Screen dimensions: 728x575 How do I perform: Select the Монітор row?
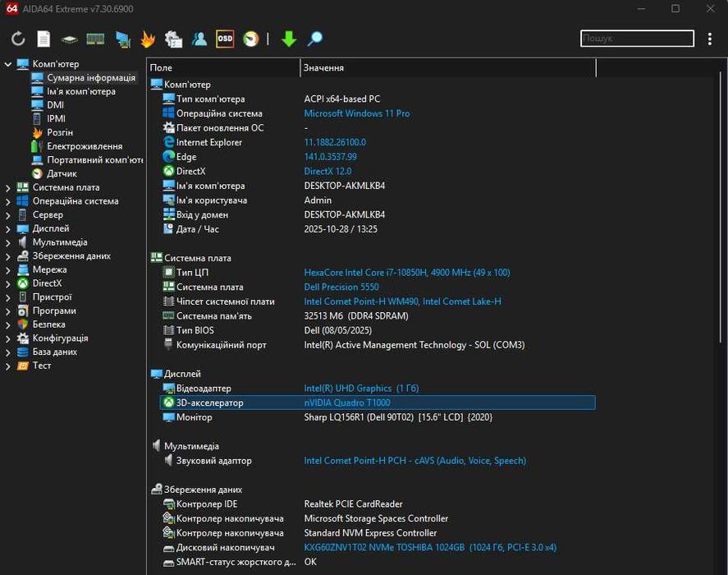378,417
